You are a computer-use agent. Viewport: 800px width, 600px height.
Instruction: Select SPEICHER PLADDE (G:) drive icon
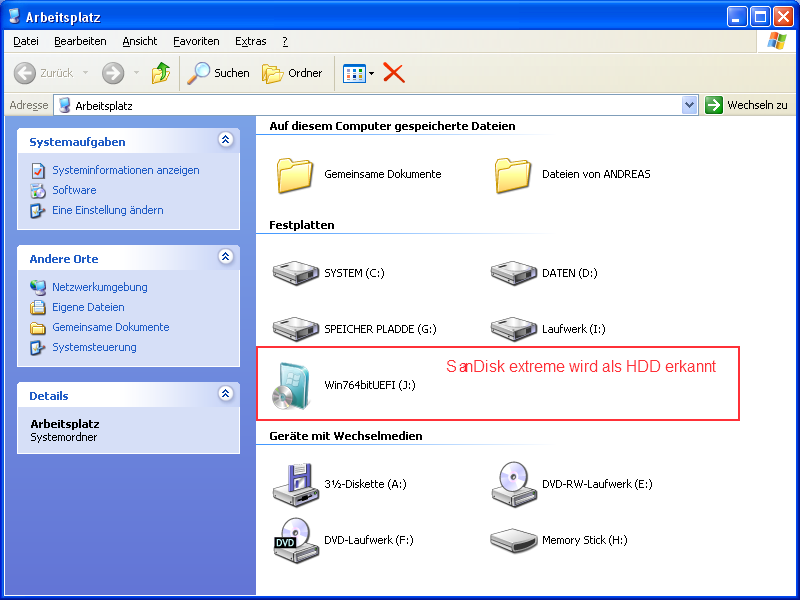coord(295,329)
